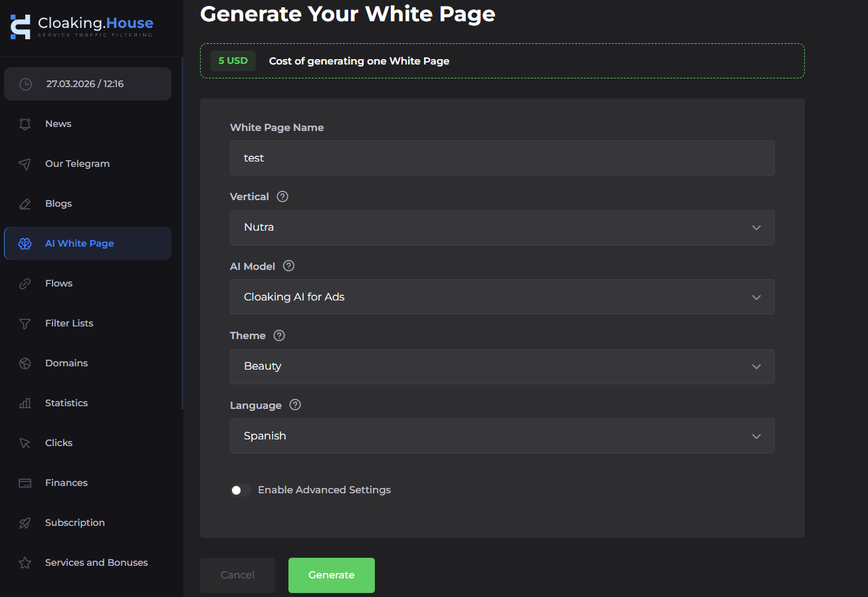Open the News bell icon
Viewport: 868px width, 597px height.
25,124
